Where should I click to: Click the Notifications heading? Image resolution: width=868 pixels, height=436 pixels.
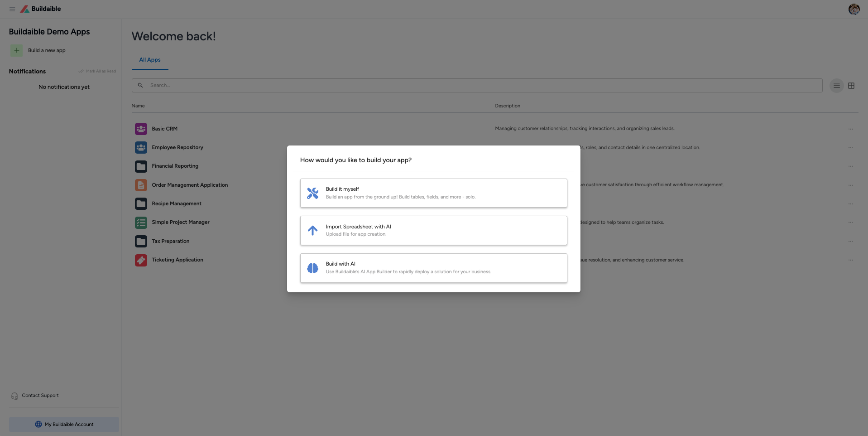(27, 72)
